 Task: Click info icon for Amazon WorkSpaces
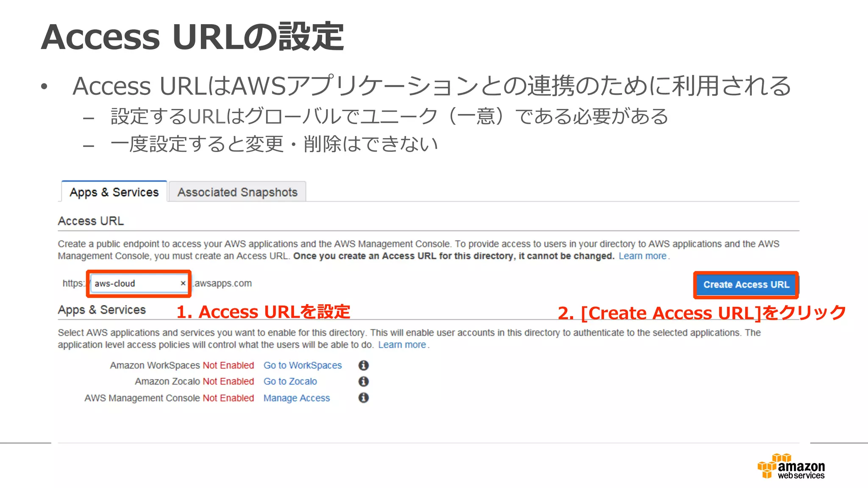(x=364, y=365)
